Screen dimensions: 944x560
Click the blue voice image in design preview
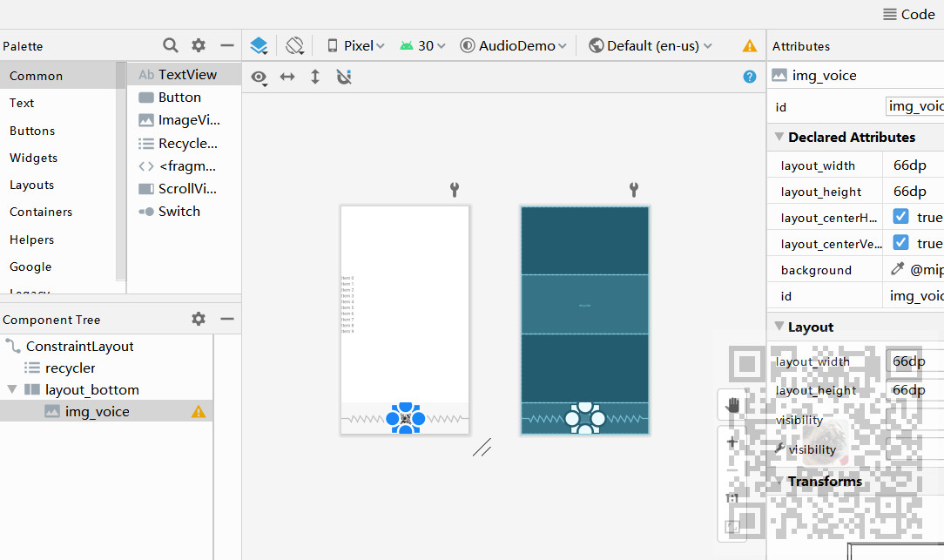(x=406, y=418)
